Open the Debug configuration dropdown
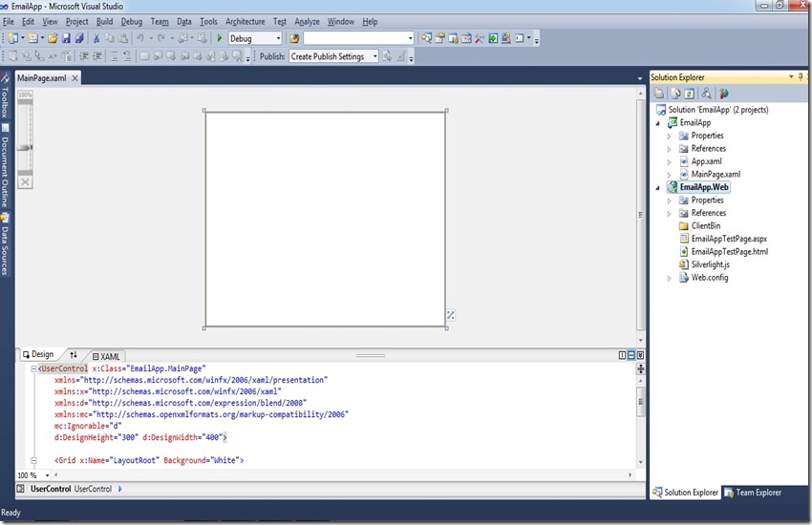812x525 pixels. (x=278, y=38)
